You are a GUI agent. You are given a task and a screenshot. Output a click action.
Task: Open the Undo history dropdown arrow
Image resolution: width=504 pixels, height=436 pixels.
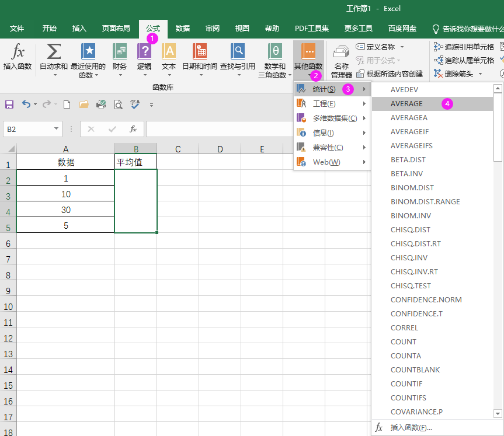[x=36, y=104]
